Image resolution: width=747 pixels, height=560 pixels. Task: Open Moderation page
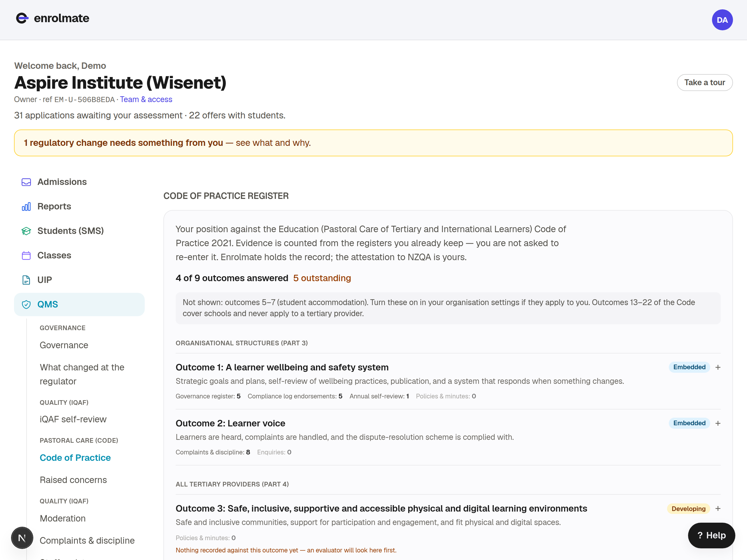(x=63, y=519)
